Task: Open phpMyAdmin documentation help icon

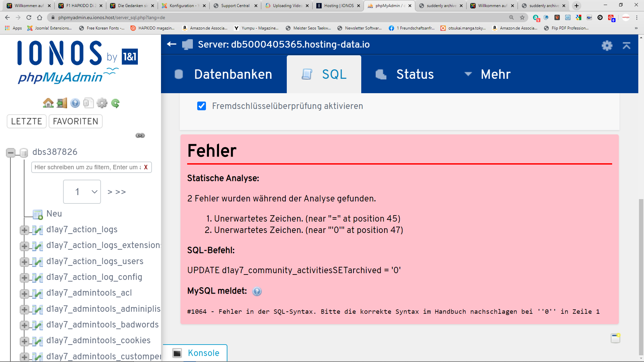Action: click(x=75, y=103)
